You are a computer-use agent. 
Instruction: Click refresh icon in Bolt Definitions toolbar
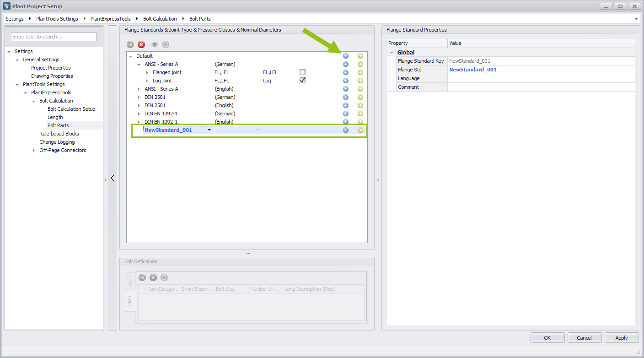tap(164, 277)
